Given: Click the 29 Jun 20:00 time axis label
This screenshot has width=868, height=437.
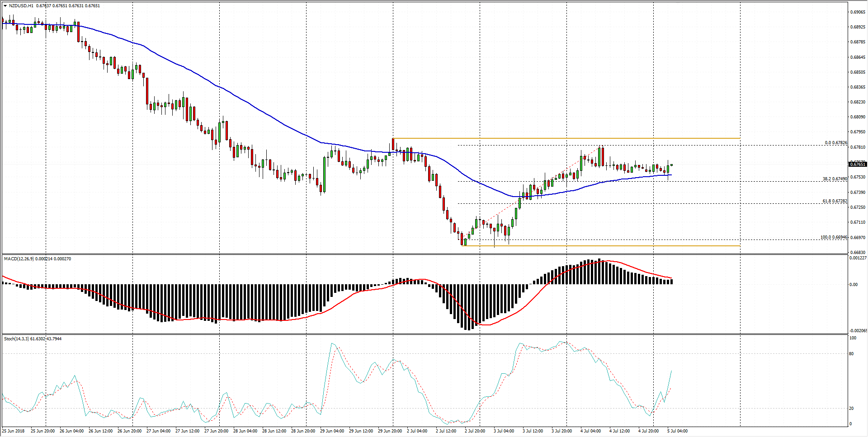Looking at the screenshot, I should [x=390, y=431].
